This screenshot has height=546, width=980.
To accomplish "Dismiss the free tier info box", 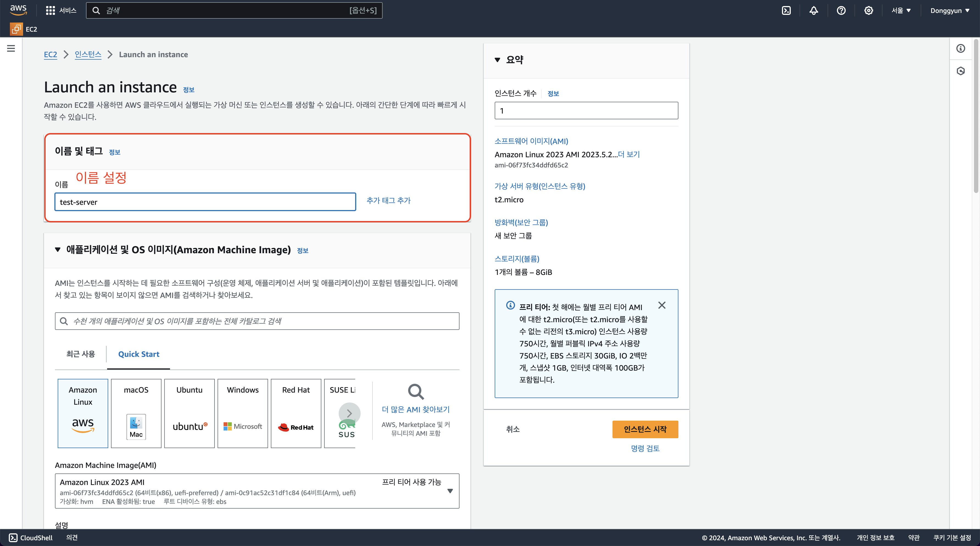I will pos(662,305).
